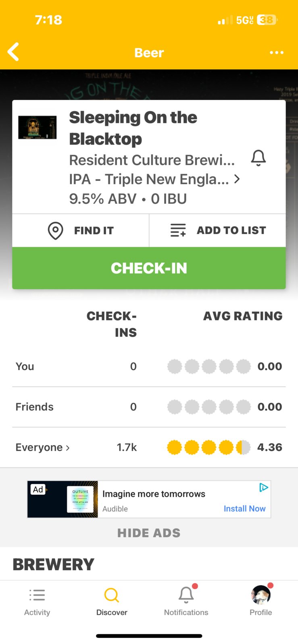The height and width of the screenshot is (644, 298).
Task: Tap the Outlive book ad image
Action: [x=80, y=499]
